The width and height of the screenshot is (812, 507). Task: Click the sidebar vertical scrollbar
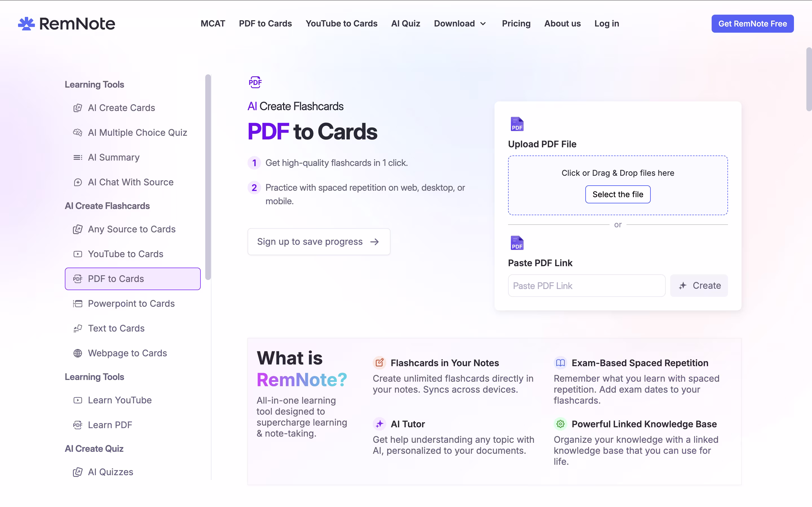[208, 177]
